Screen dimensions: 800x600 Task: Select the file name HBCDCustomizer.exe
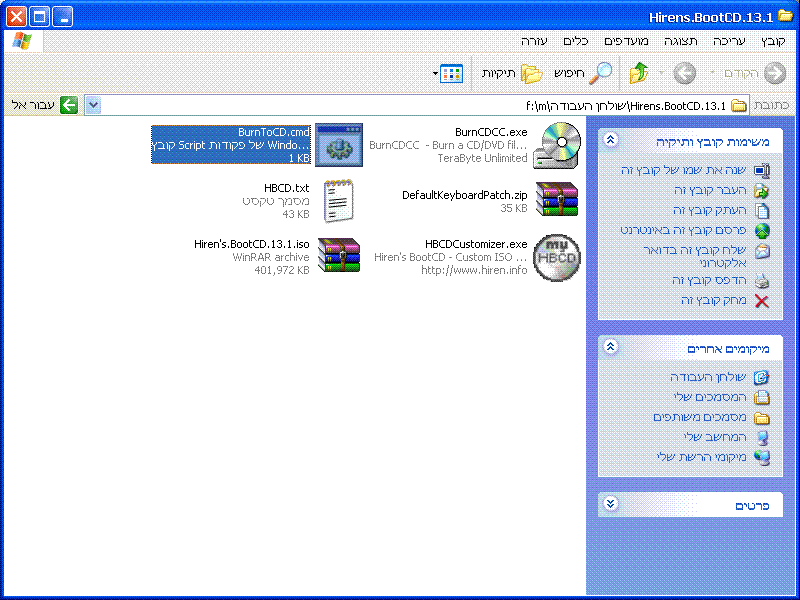[x=476, y=244]
